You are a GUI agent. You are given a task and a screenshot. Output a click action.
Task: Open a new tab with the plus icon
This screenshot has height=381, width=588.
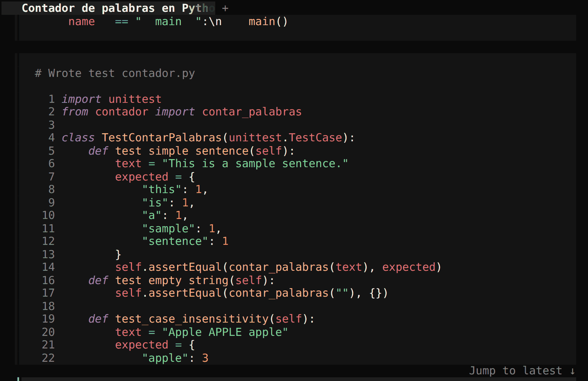225,8
